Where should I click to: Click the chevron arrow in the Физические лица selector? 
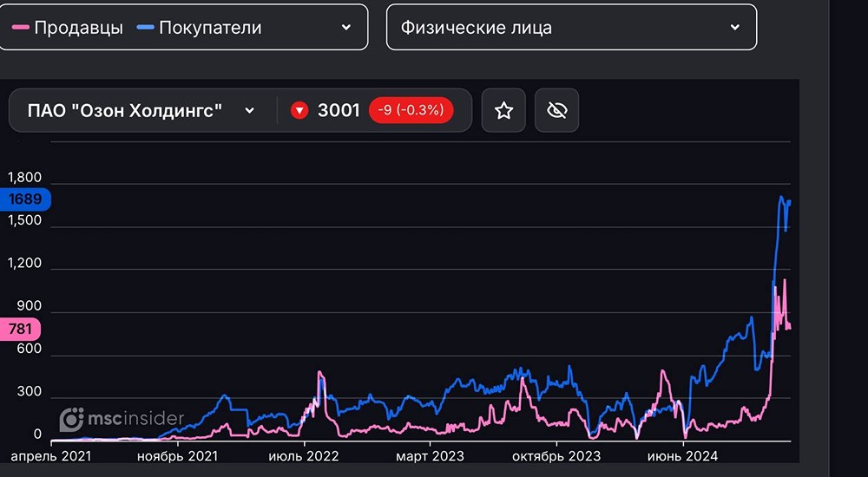click(734, 27)
